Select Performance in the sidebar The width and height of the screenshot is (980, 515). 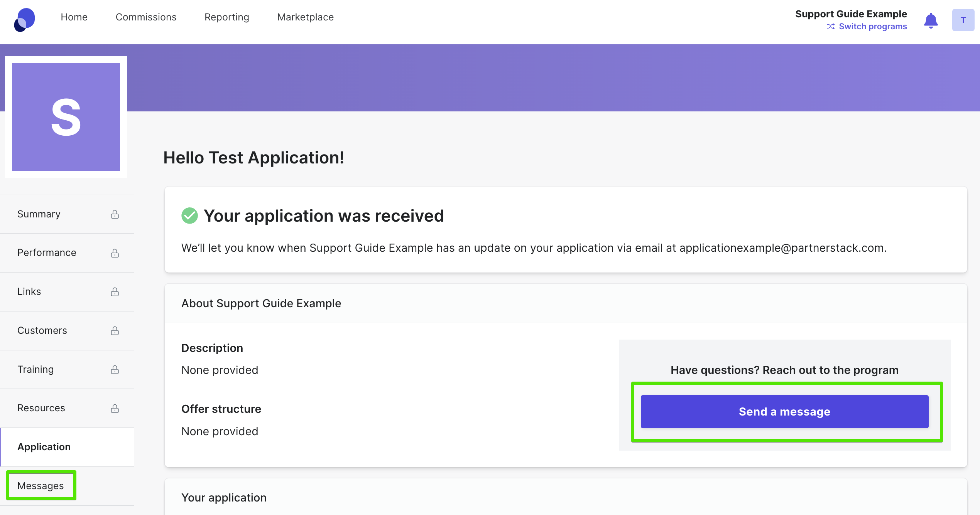(x=67, y=252)
